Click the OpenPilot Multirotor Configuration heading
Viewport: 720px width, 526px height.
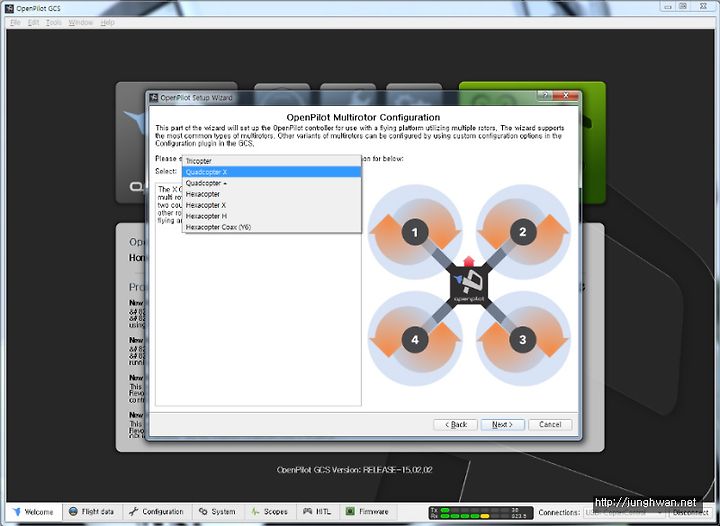(x=363, y=118)
